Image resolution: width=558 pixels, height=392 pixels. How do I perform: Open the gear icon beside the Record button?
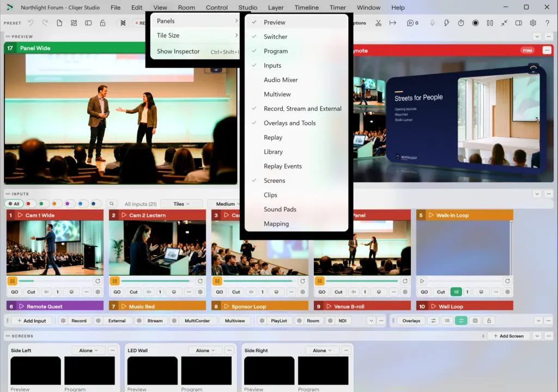63,321
